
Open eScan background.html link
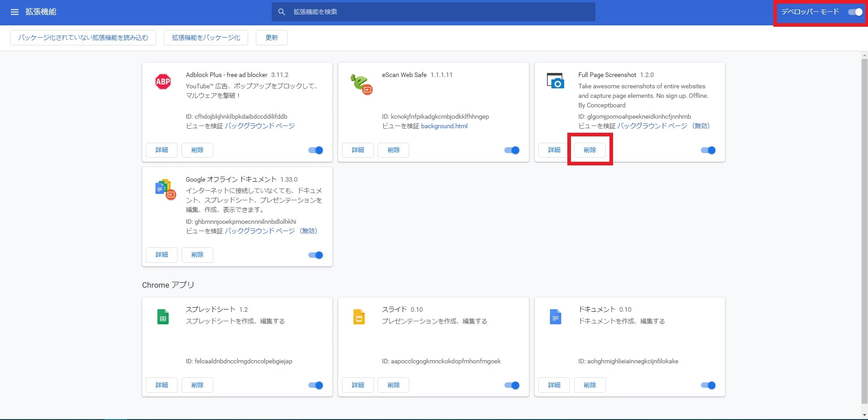[x=444, y=126]
